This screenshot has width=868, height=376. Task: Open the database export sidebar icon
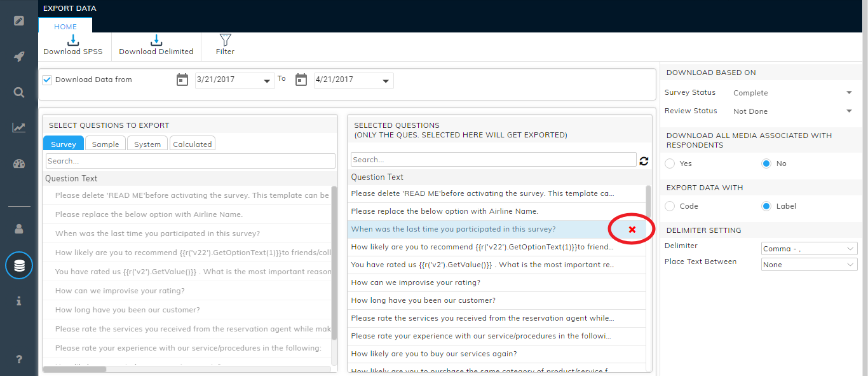coord(19,265)
